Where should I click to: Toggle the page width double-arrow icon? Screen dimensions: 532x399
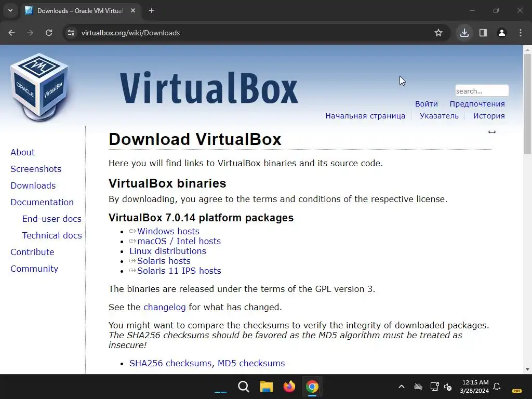(492, 132)
